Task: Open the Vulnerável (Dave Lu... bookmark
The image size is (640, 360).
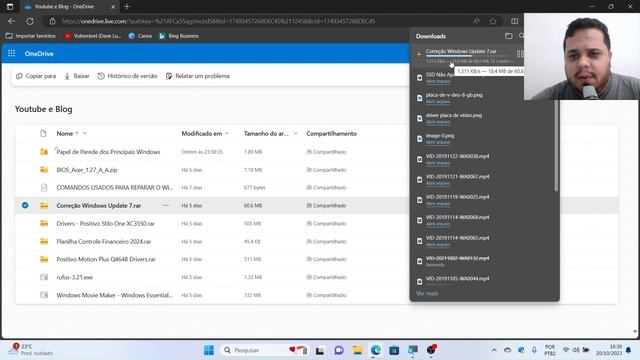Action: (93, 36)
